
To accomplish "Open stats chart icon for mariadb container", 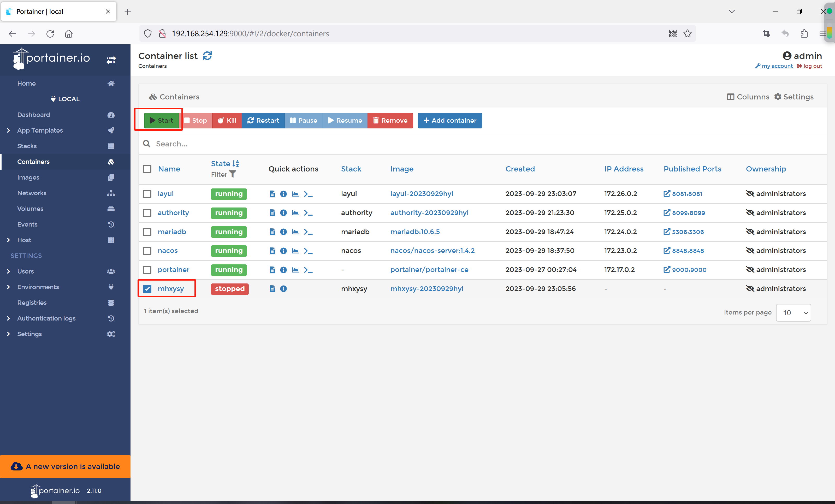I will (x=295, y=232).
